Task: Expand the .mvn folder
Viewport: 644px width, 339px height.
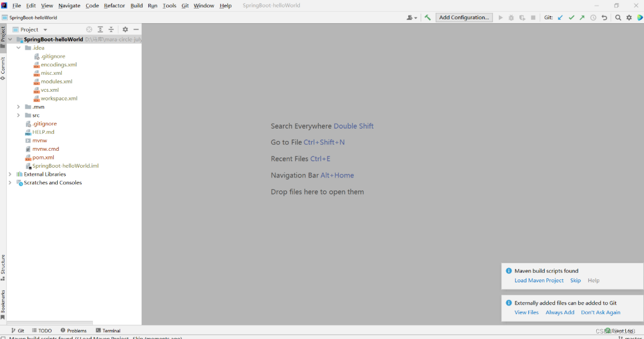Action: [19, 107]
